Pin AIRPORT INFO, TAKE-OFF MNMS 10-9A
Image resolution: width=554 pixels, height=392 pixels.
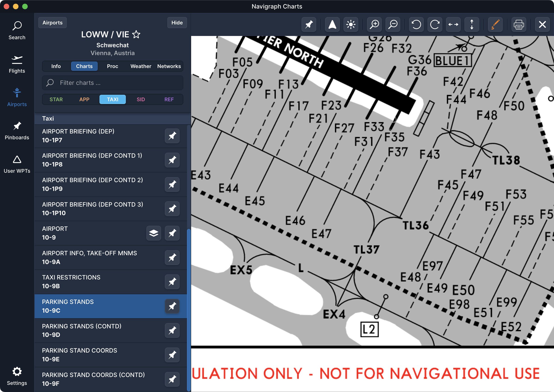click(172, 258)
